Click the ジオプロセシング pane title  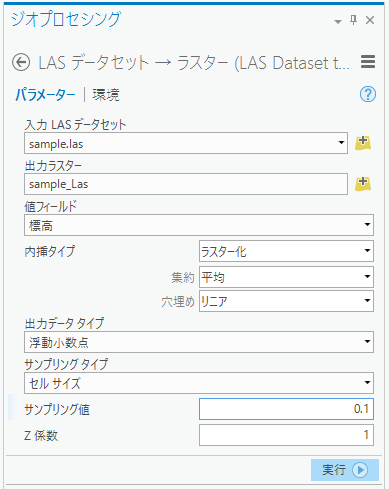66,19
